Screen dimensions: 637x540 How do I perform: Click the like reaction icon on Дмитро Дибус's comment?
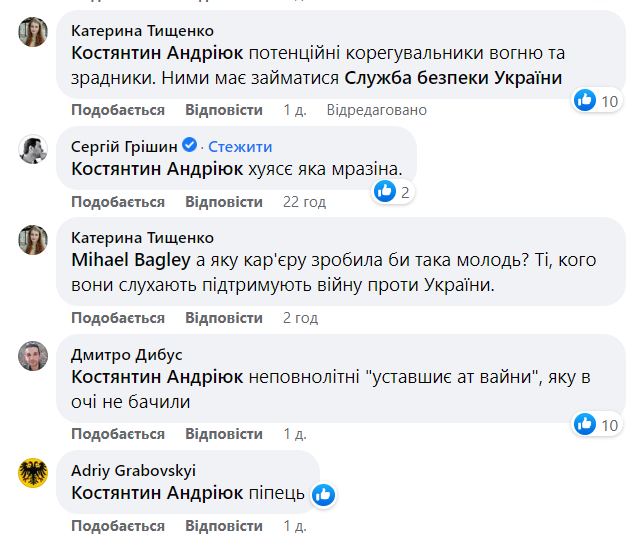[x=586, y=424]
